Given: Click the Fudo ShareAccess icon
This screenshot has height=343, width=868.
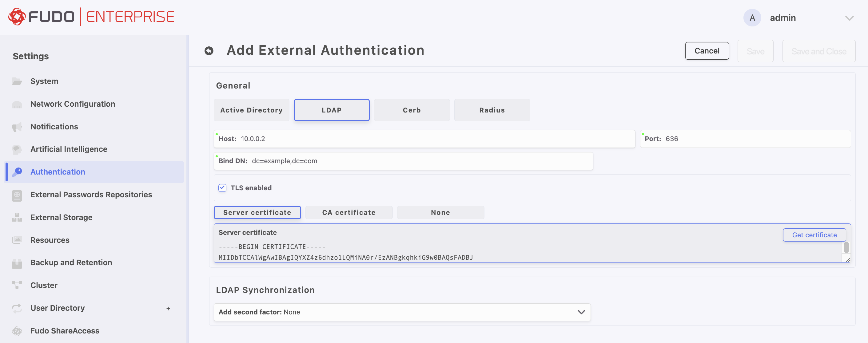Looking at the screenshot, I should pos(17,331).
